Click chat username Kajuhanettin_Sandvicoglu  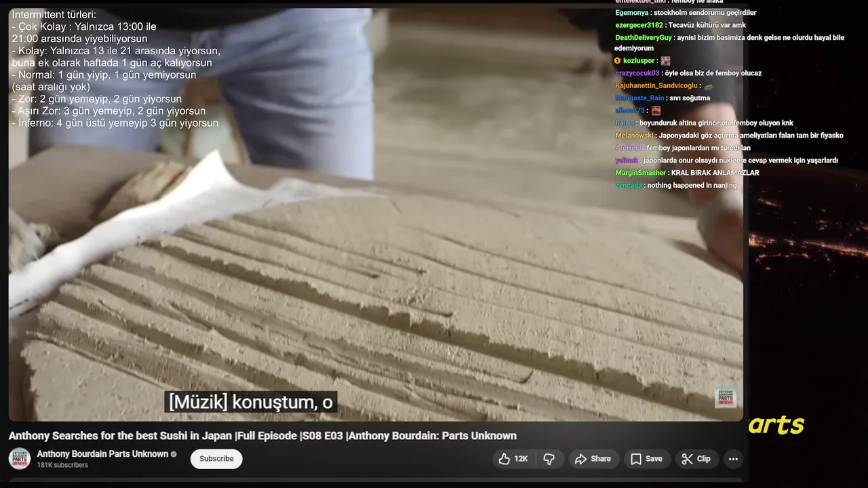(x=656, y=86)
